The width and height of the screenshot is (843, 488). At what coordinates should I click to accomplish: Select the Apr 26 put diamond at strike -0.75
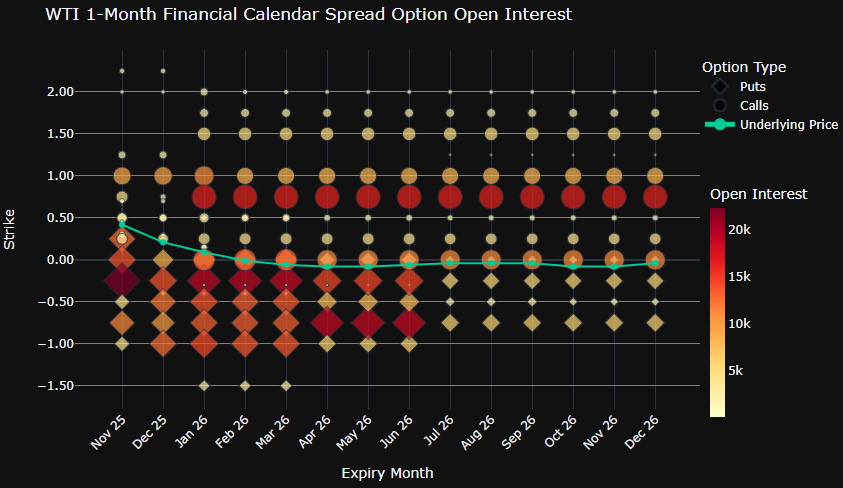327,323
